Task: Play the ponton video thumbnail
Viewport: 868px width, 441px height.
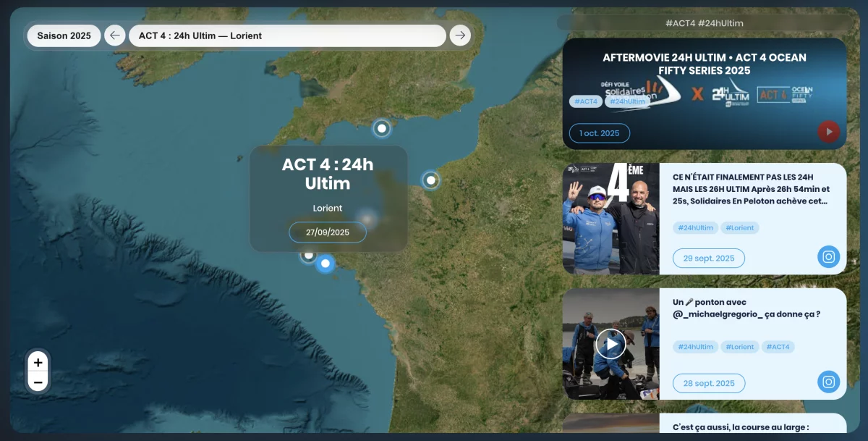Action: (611, 344)
